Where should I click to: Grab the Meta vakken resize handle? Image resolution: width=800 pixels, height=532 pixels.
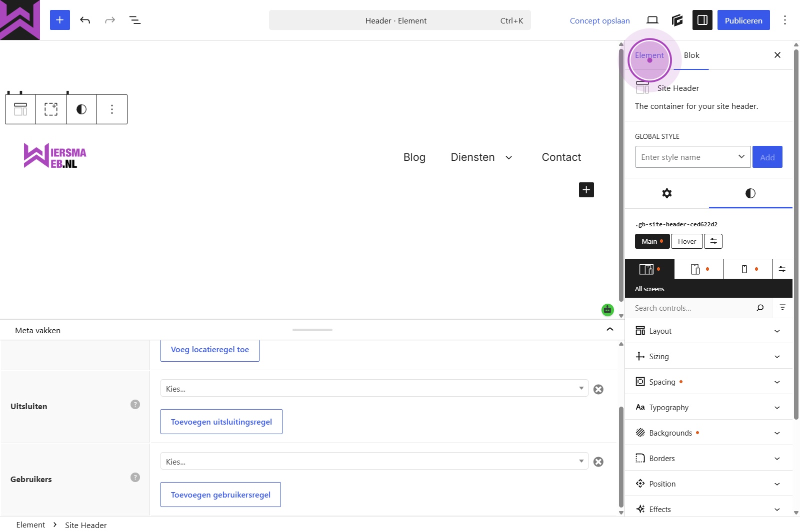[312, 330]
